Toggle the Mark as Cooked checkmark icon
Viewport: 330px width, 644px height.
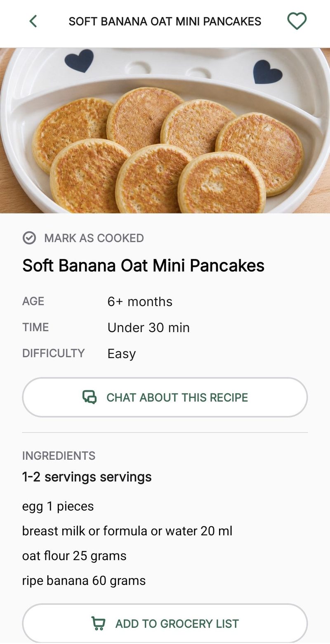click(x=29, y=238)
